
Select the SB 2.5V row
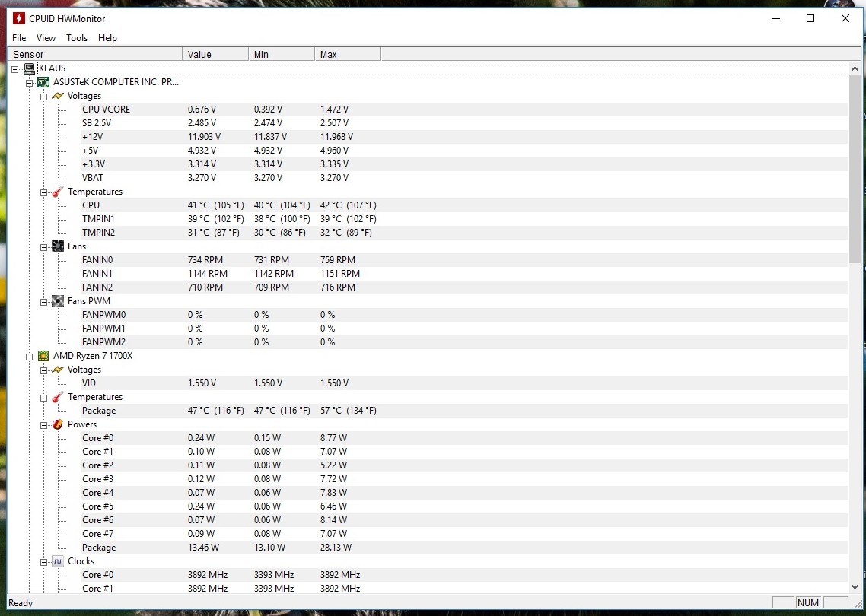coord(464,123)
